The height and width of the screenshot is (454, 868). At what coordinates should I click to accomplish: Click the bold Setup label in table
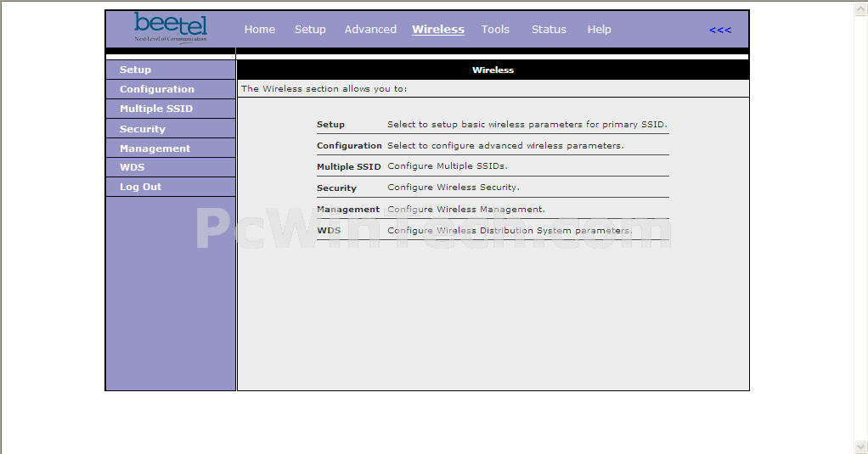pos(330,125)
